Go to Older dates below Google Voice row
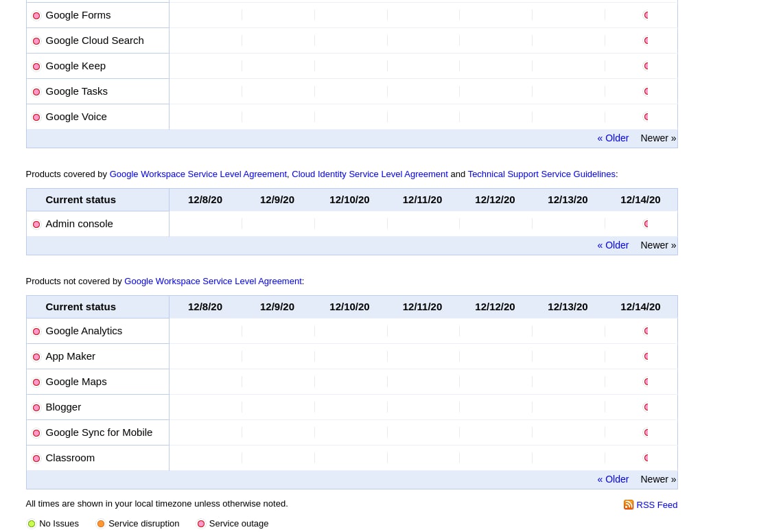This screenshot has height=532, width=770. [613, 139]
